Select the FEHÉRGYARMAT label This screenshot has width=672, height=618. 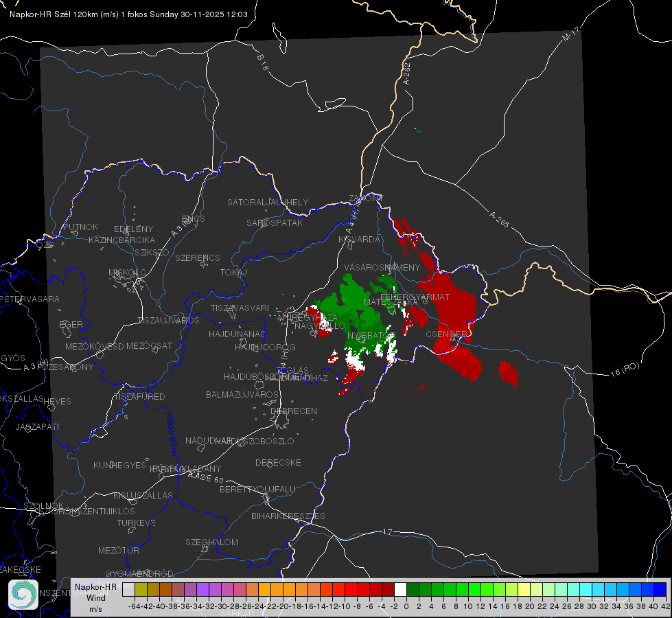(x=415, y=297)
